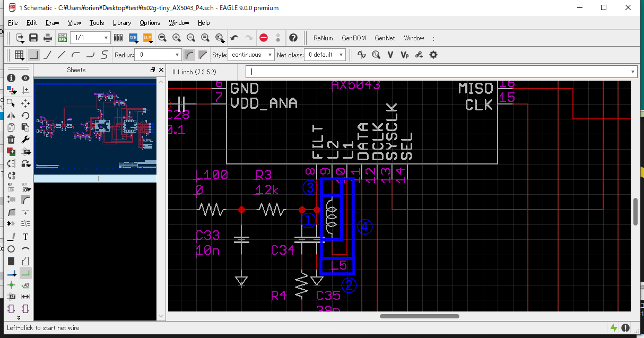Click the GenBOM button
The width and height of the screenshot is (644, 338).
click(x=354, y=38)
